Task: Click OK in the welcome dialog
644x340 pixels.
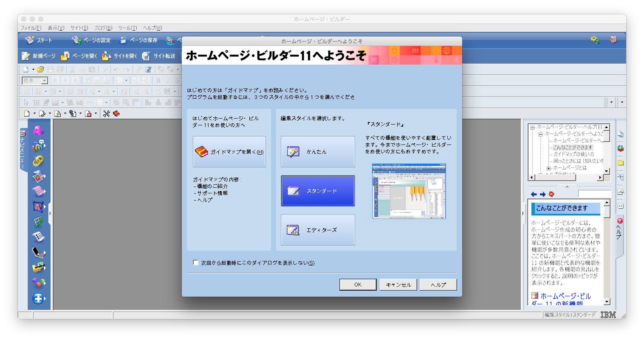Action: click(358, 284)
